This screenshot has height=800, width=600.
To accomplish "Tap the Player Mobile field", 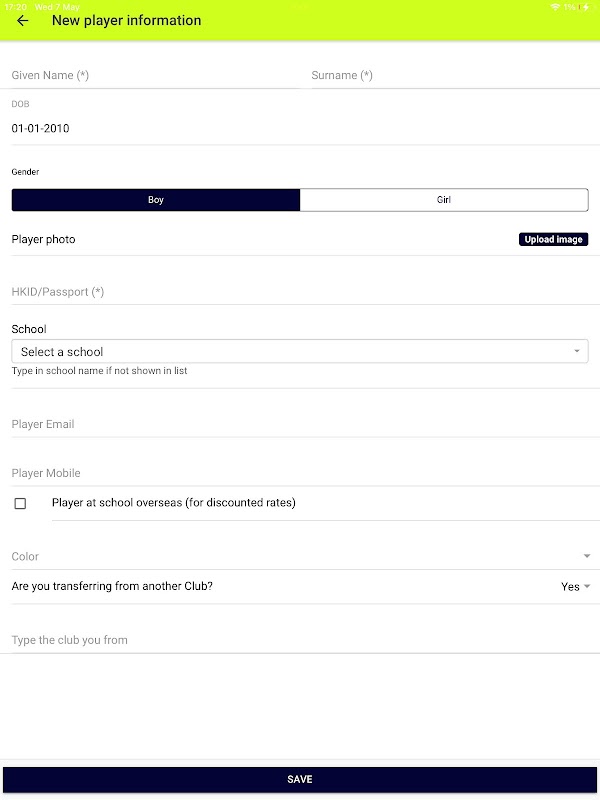I will (x=299, y=473).
